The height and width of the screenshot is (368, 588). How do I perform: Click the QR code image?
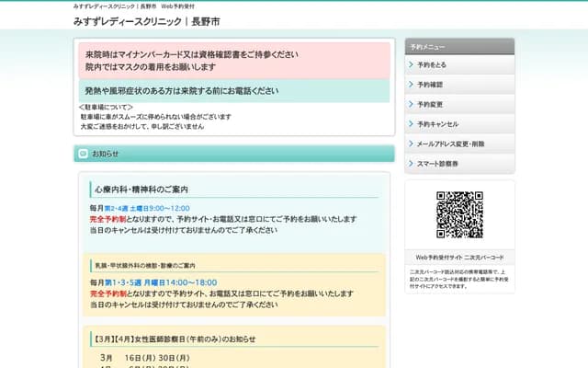(459, 214)
